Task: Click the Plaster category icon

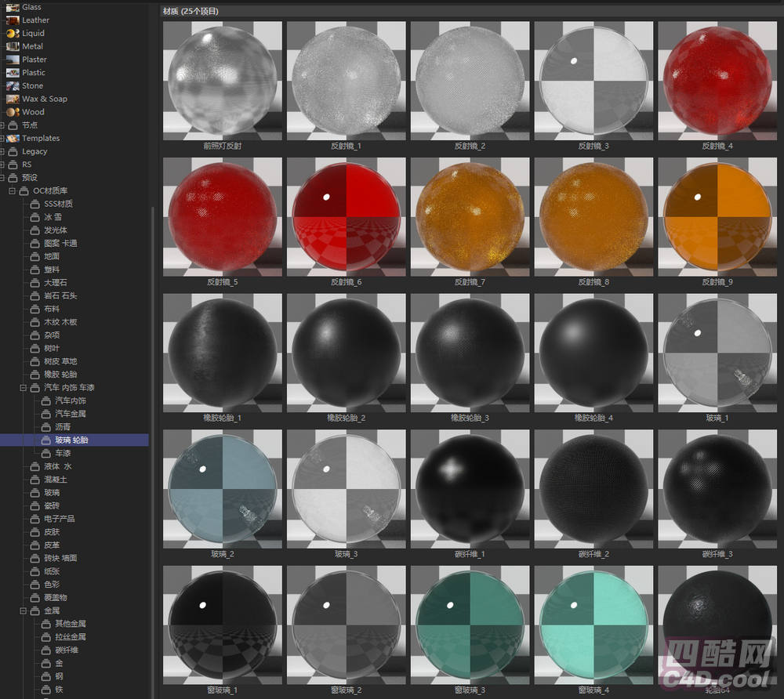Action: 13,60
